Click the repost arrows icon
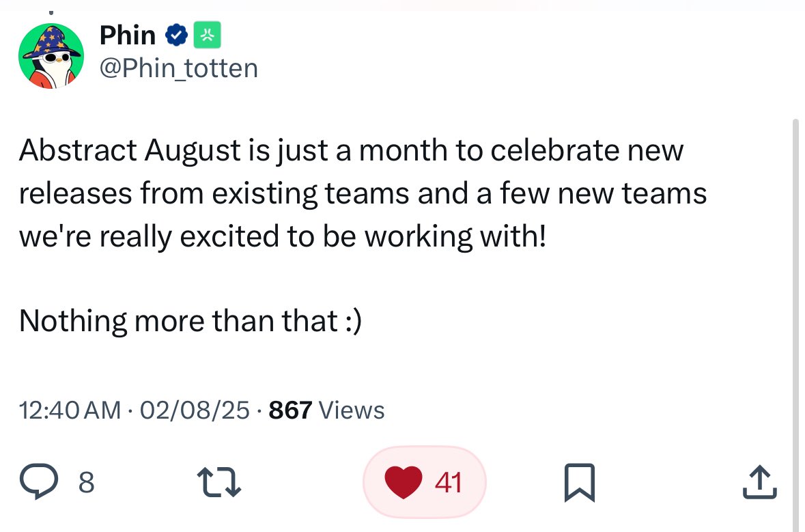 click(x=219, y=481)
